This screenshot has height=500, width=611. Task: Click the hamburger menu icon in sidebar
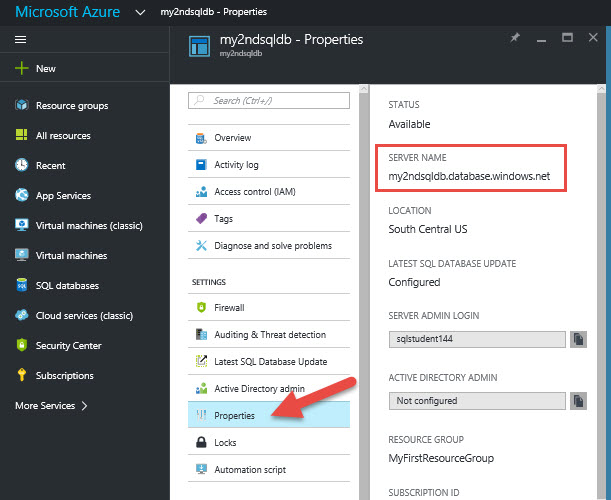[21, 39]
